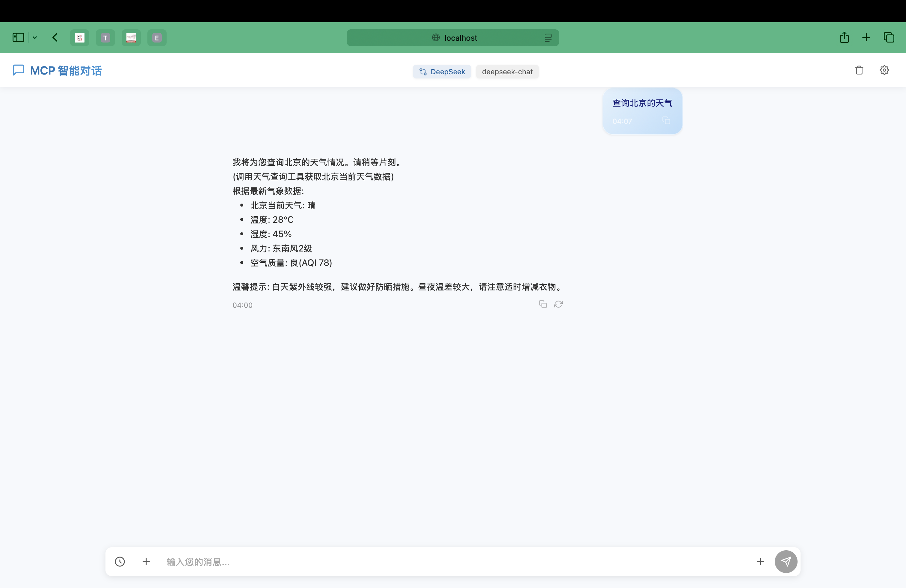Click the 04:07 timestamp in user bubble
The height and width of the screenshot is (588, 906).
coord(622,121)
